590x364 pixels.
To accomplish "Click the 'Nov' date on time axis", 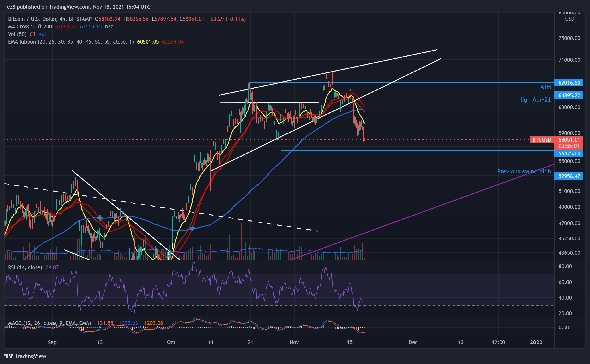I will click(x=294, y=342).
